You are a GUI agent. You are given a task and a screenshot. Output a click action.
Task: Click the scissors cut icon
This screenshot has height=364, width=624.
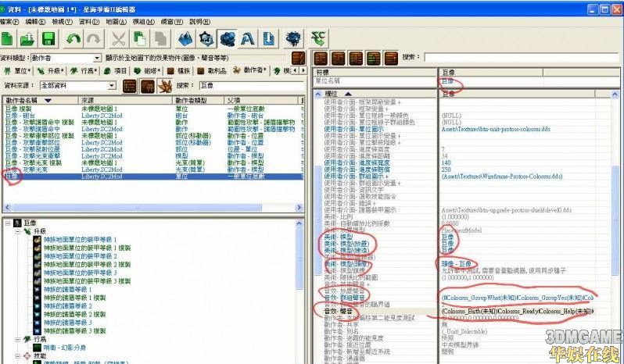click(118, 39)
